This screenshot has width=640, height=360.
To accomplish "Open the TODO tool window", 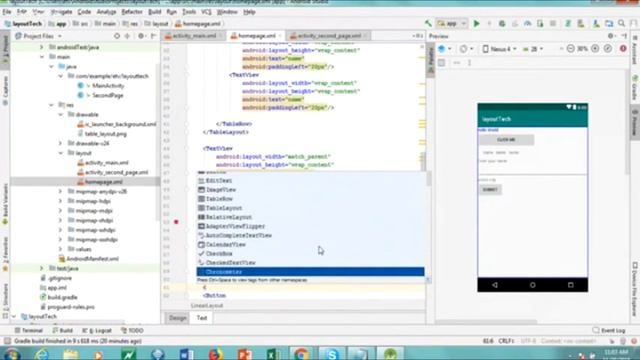I will [132, 331].
